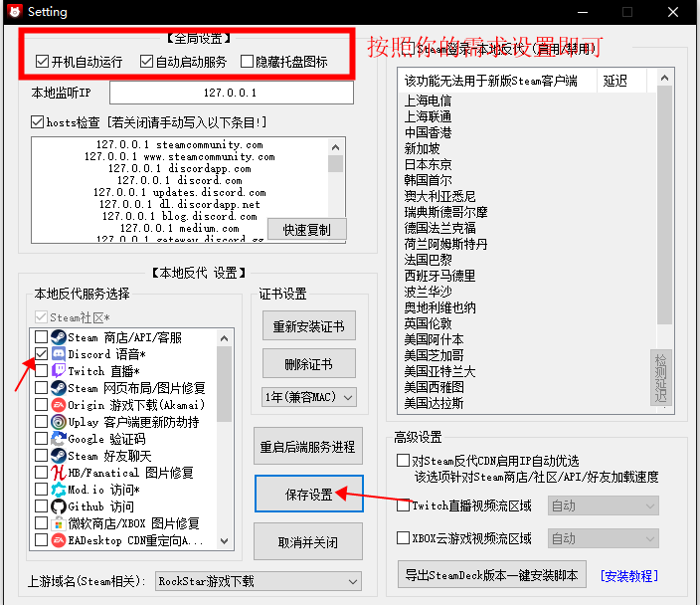Click the Google icon beside 验证码

59,439
